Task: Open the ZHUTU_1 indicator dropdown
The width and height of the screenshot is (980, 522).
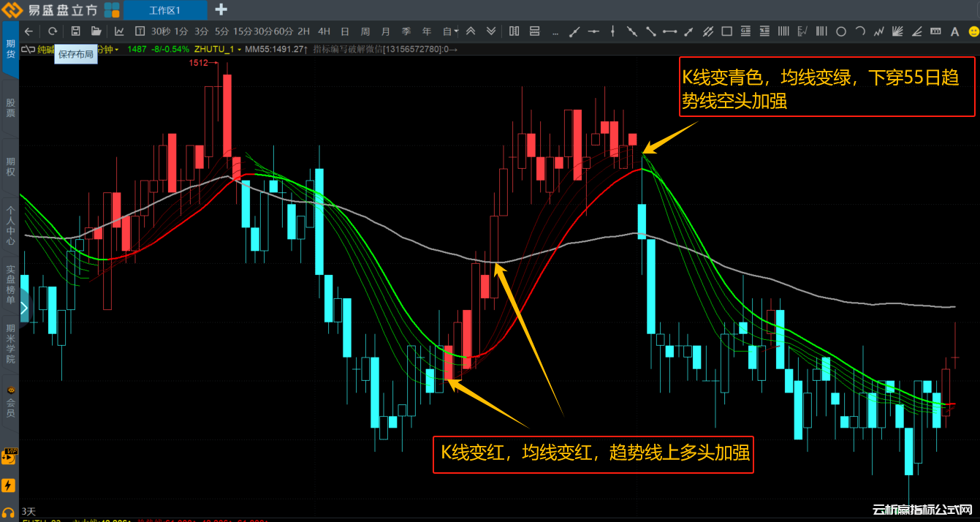Action: click(219, 49)
